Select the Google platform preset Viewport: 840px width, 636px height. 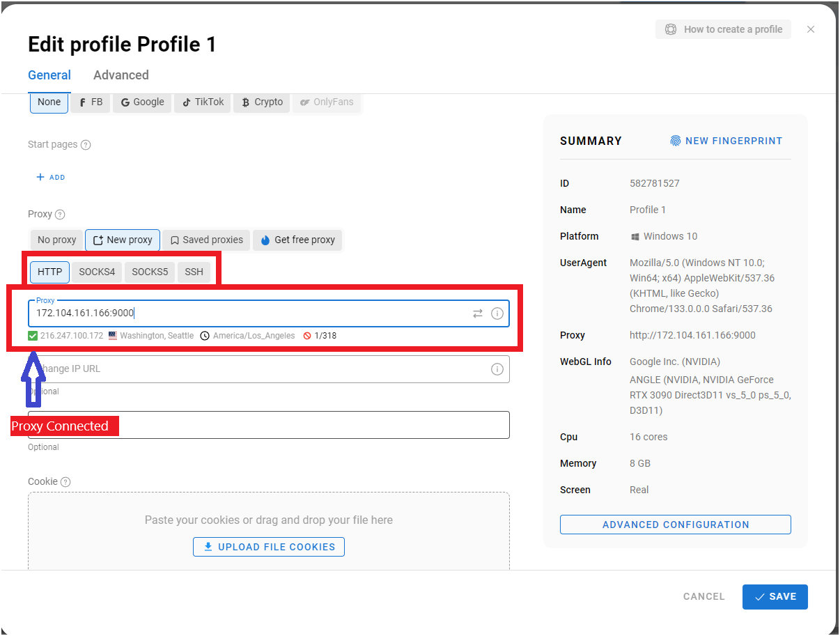coord(141,102)
